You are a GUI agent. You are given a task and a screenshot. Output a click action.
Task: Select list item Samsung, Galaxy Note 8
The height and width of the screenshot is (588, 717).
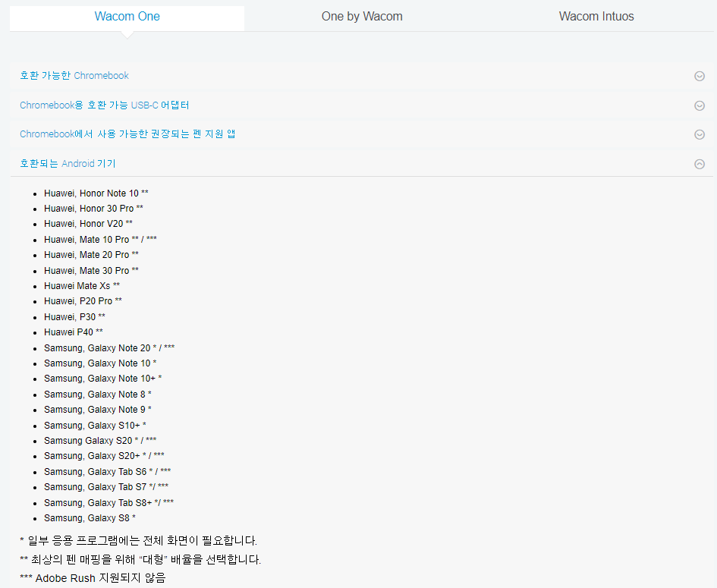(x=98, y=394)
